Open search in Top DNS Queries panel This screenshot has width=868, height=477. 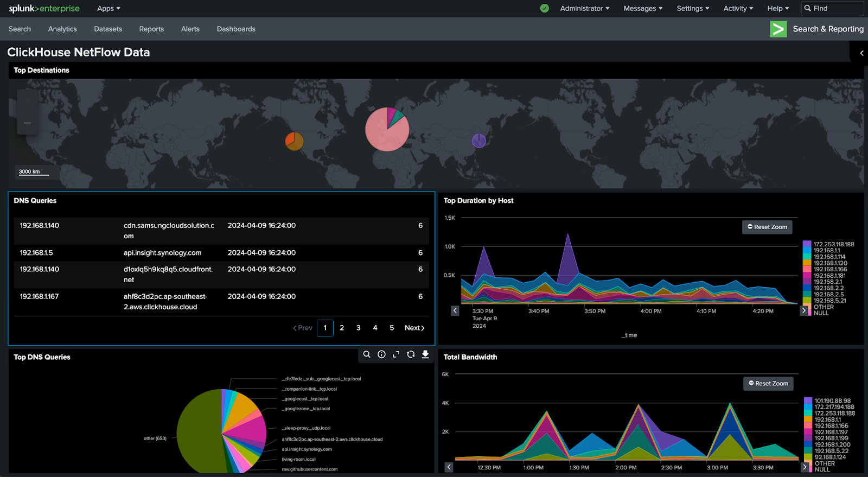(x=367, y=354)
